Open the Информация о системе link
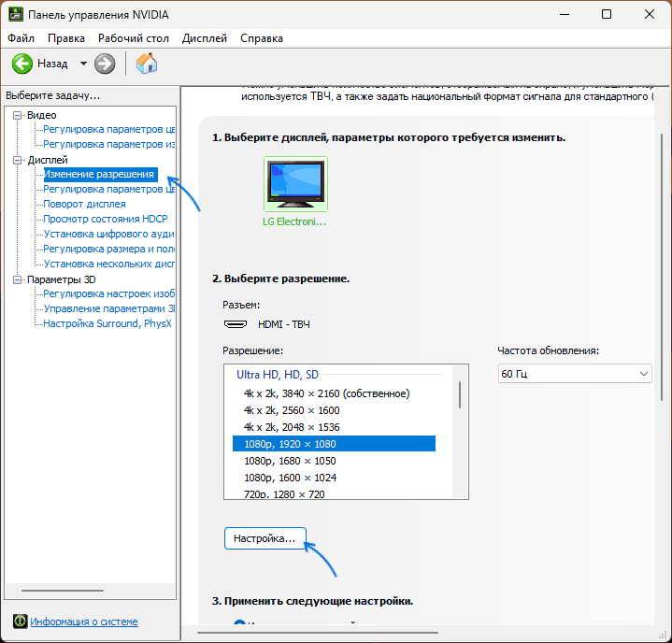This screenshot has width=672, height=643. pyautogui.click(x=83, y=622)
